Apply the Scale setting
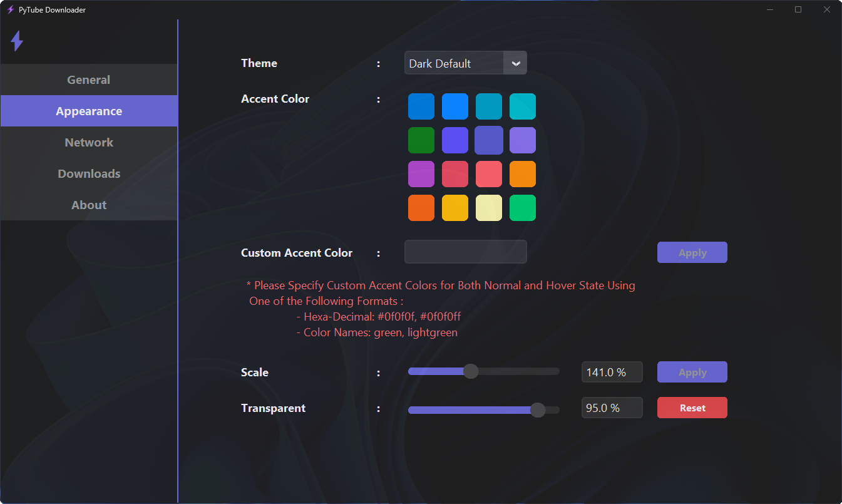The image size is (842, 504). [x=692, y=372]
